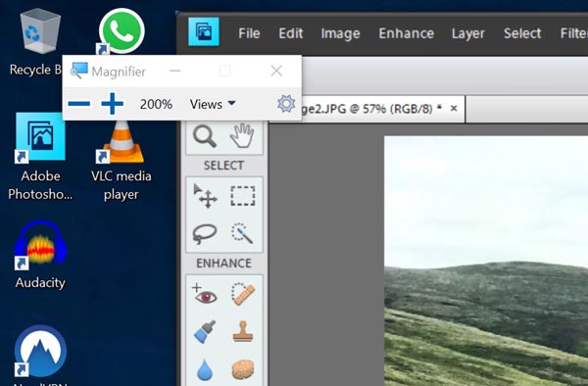Click the Magnifier 200% zoom level
The height and width of the screenshot is (386, 588).
pyautogui.click(x=156, y=104)
